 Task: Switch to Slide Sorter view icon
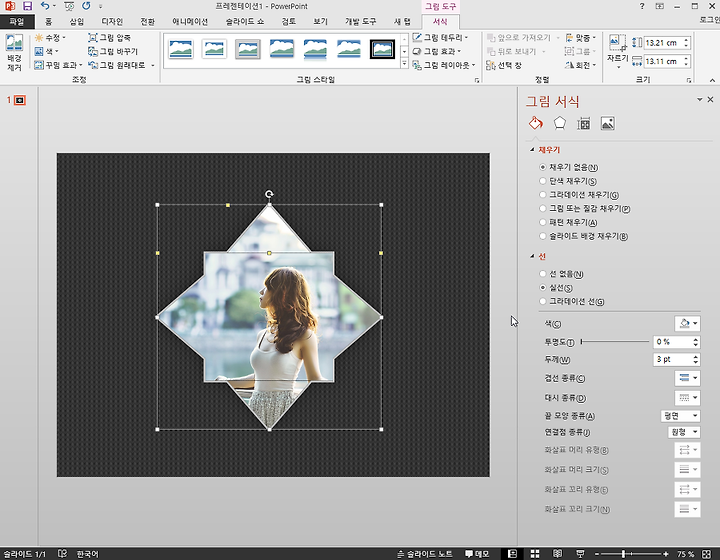click(535, 554)
